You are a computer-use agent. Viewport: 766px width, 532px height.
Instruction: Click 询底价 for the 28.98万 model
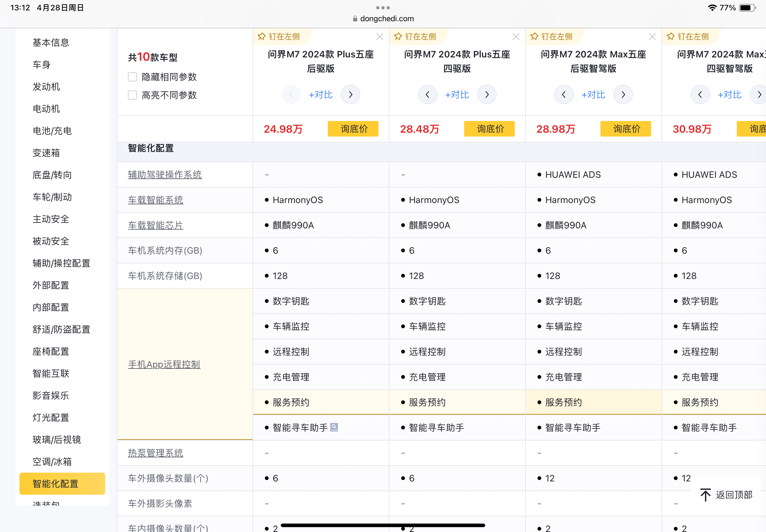(625, 129)
